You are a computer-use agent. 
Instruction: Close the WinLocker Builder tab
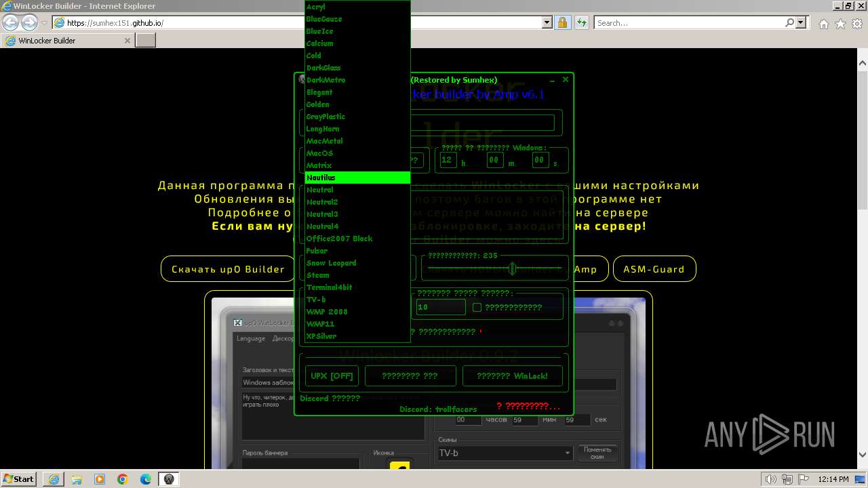coord(127,41)
